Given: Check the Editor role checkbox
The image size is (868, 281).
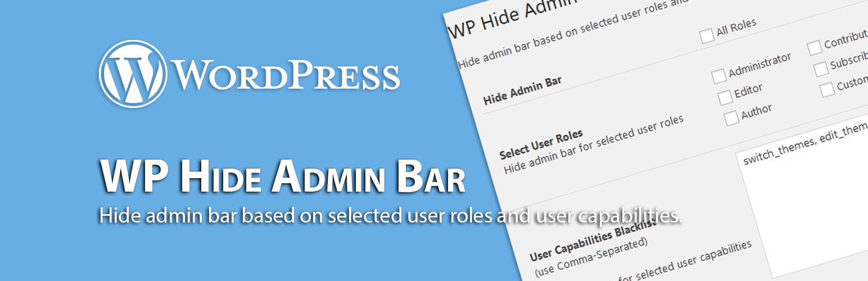Looking at the screenshot, I should pyautogui.click(x=725, y=97).
